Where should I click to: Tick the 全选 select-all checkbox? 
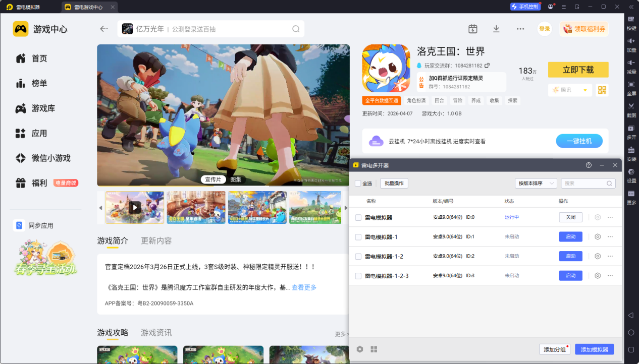358,184
